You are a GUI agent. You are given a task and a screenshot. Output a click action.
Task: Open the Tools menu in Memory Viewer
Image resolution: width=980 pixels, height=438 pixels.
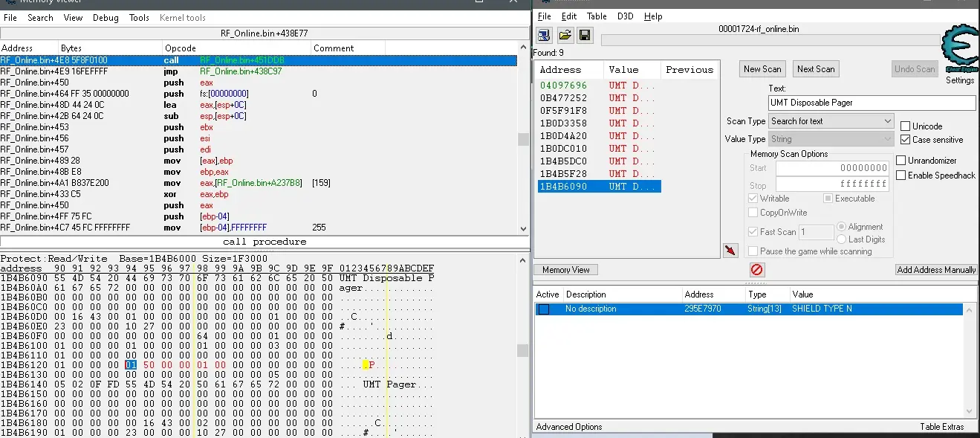coord(139,18)
